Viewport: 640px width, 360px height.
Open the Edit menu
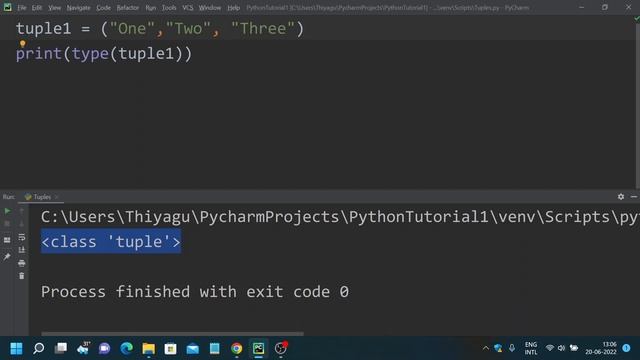[37, 8]
